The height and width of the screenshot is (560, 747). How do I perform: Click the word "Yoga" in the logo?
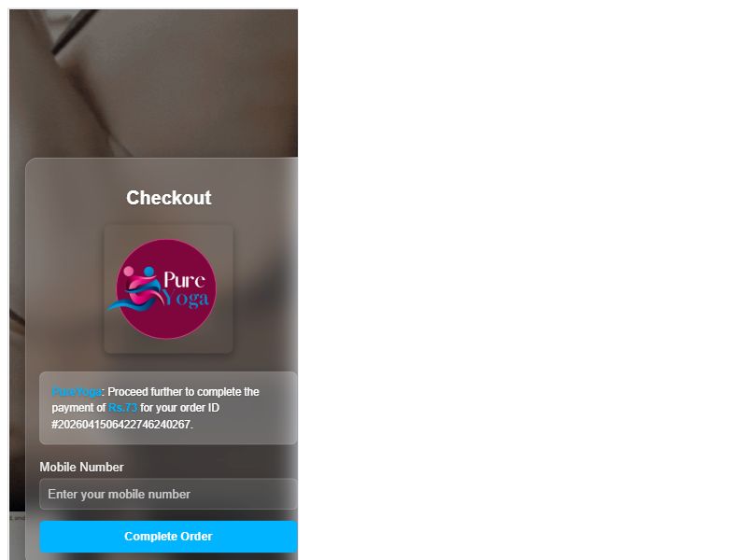186,299
